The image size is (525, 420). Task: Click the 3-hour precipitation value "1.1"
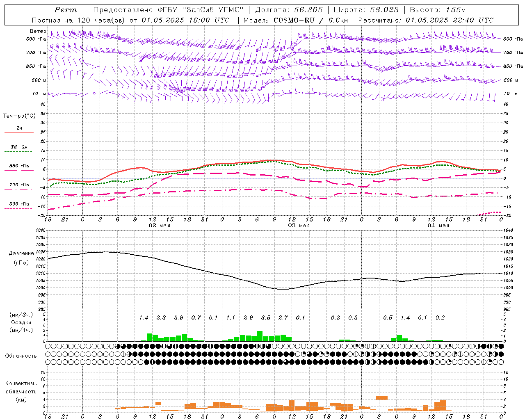point(231,318)
